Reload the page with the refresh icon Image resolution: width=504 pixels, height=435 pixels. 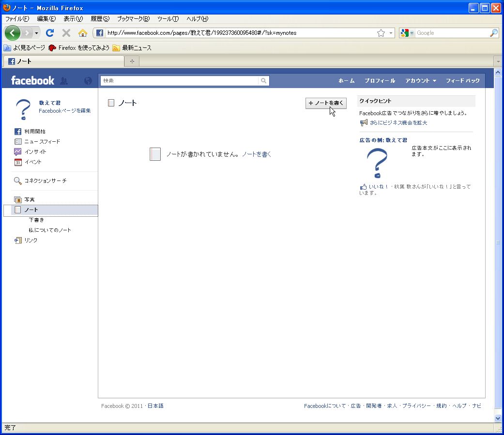pyautogui.click(x=50, y=33)
